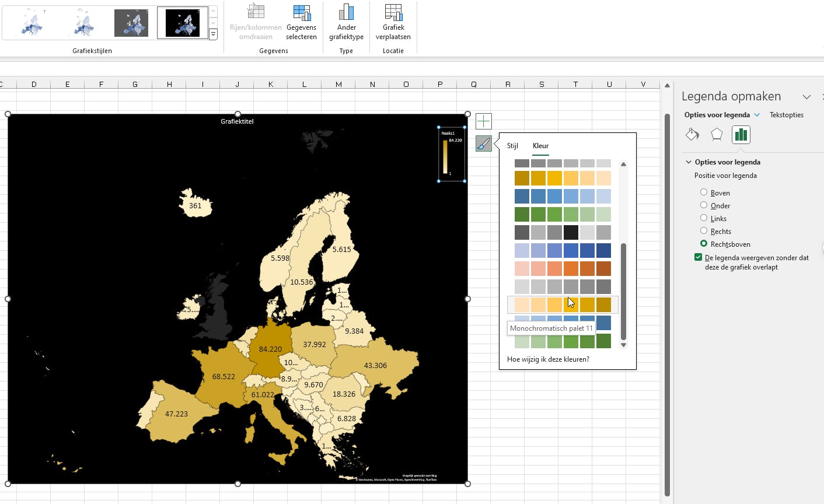Uncheck legend without overlap checkbox
This screenshot has width=824, height=504.
point(698,257)
